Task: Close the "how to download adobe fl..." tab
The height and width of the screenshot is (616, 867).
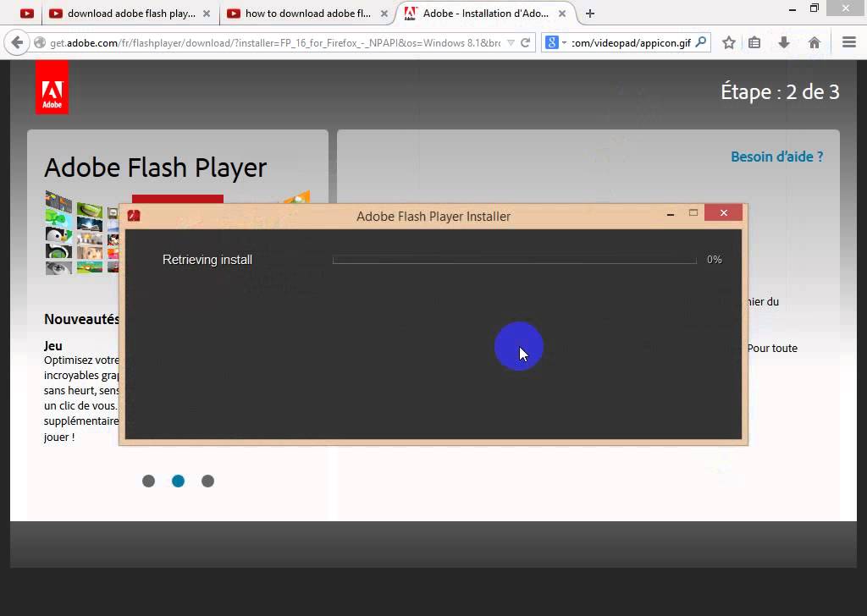Action: pyautogui.click(x=384, y=14)
